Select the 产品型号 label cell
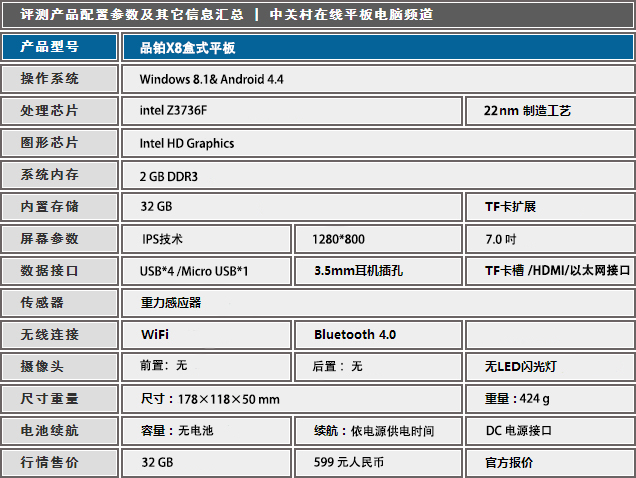Viewport: 636px width, 478px height. pos(60,47)
